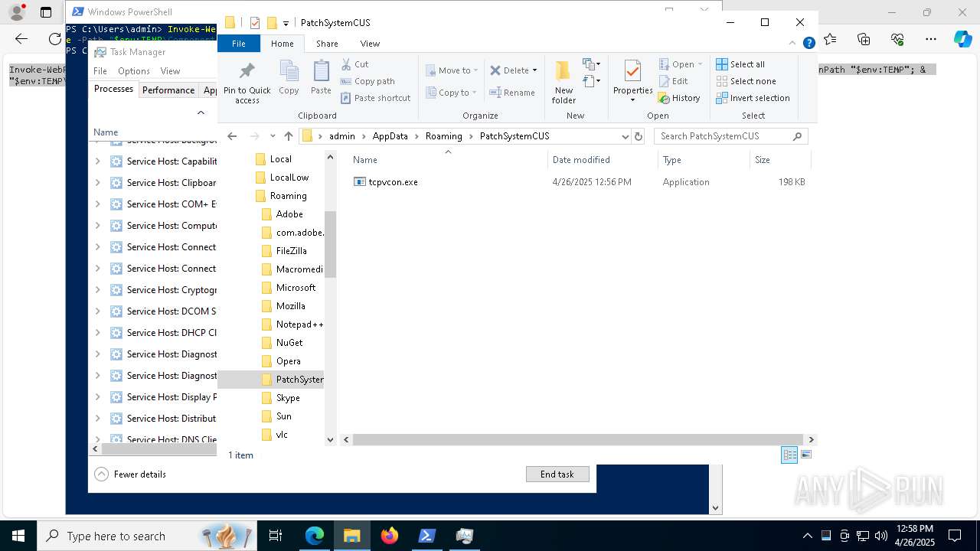980x551 pixels.
Task: Go up one folder level arrow
Action: click(288, 136)
